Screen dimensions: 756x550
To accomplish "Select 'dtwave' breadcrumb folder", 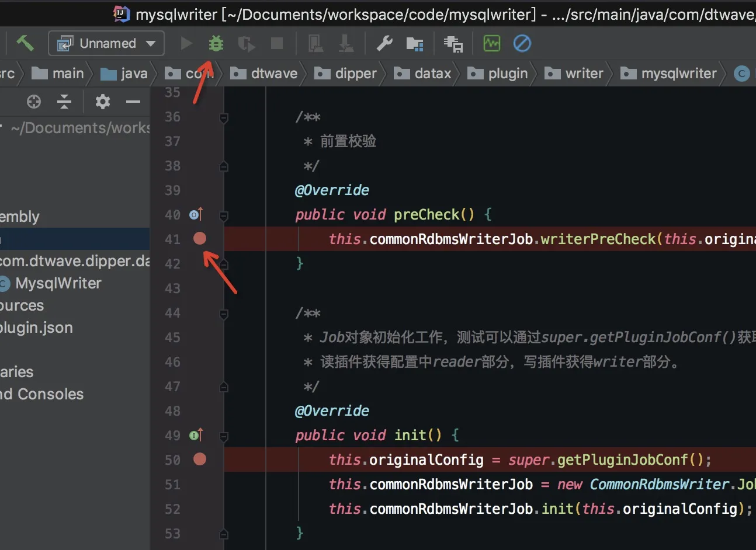I will pyautogui.click(x=264, y=74).
